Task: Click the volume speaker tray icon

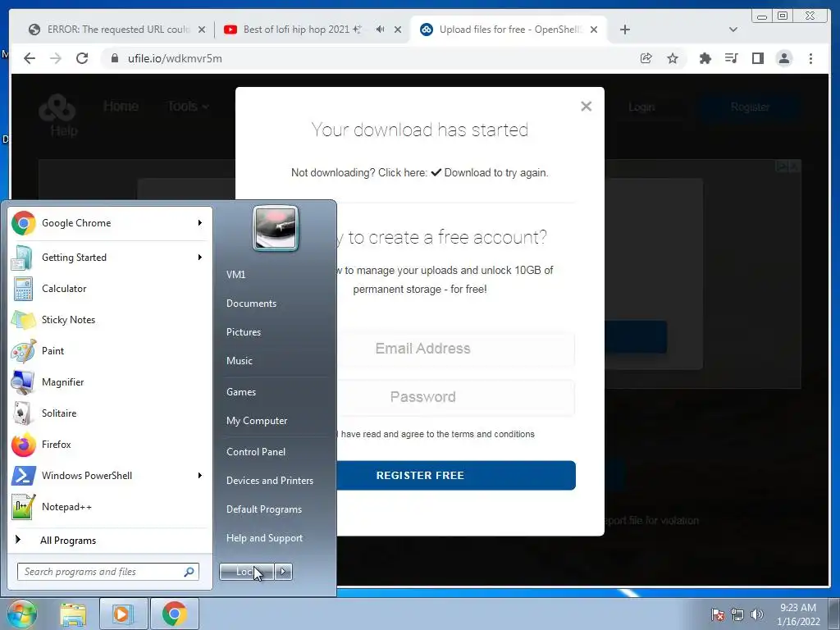Action: point(757,614)
